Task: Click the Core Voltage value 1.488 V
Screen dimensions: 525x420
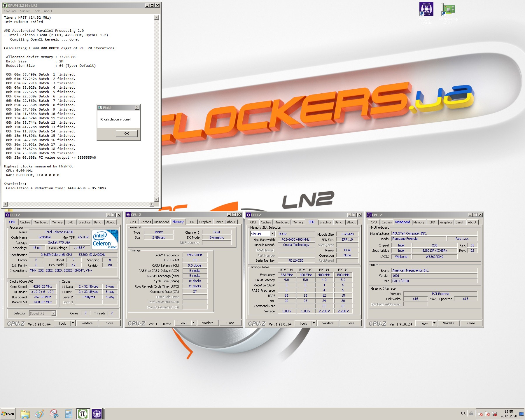Action: point(79,248)
